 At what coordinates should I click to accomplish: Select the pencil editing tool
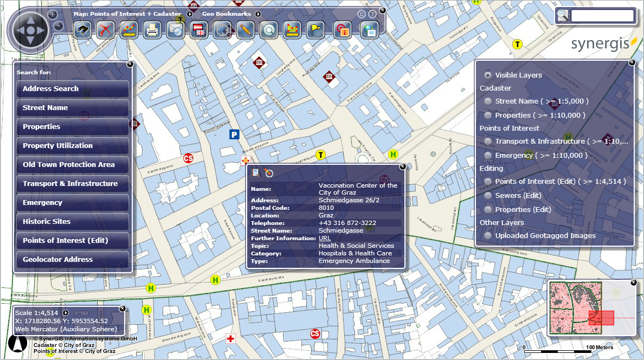click(x=244, y=30)
